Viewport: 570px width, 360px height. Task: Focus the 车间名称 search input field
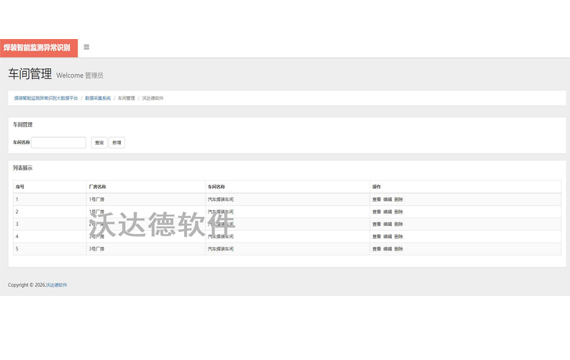pyautogui.click(x=59, y=143)
